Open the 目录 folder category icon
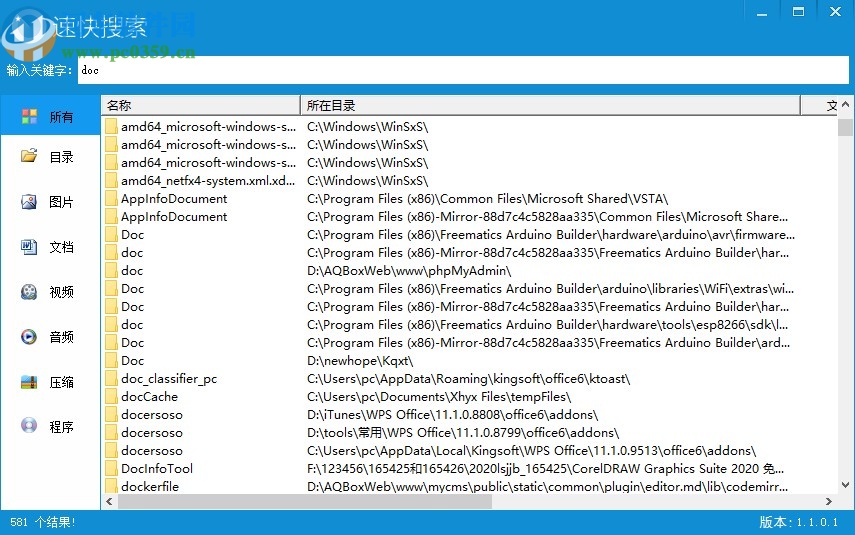The image size is (855, 535). pos(29,157)
